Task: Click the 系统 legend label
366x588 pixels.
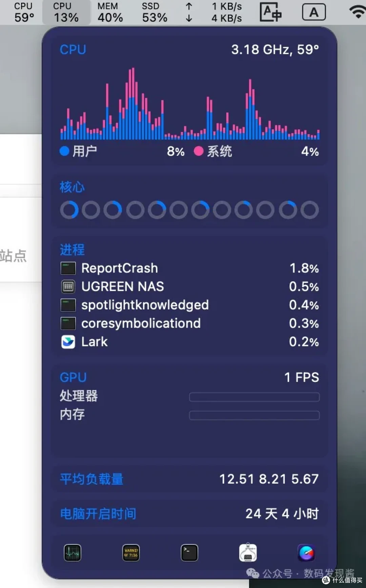Action: (x=220, y=151)
